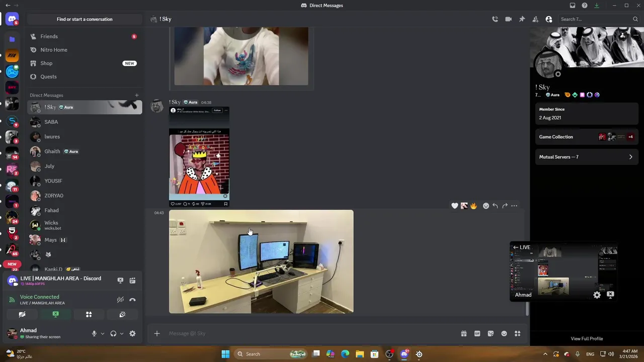
Task: Reply to the desk photo message
Action: [496, 206]
